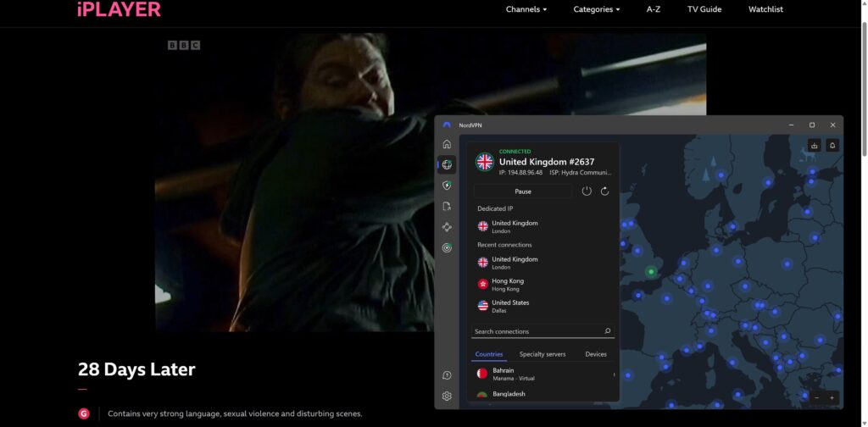This screenshot has width=868, height=427.
Task: Click the NordVPN logo in title bar
Action: [447, 125]
